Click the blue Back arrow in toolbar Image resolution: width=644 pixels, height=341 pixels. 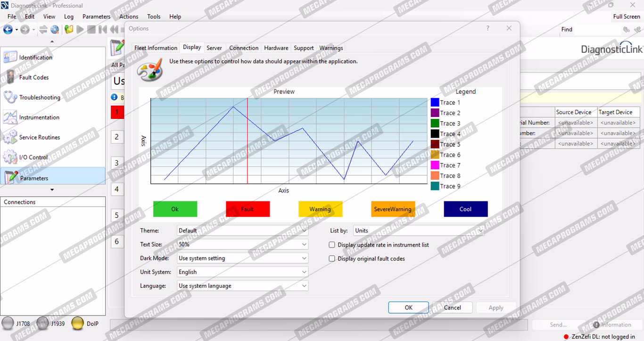(x=8, y=30)
